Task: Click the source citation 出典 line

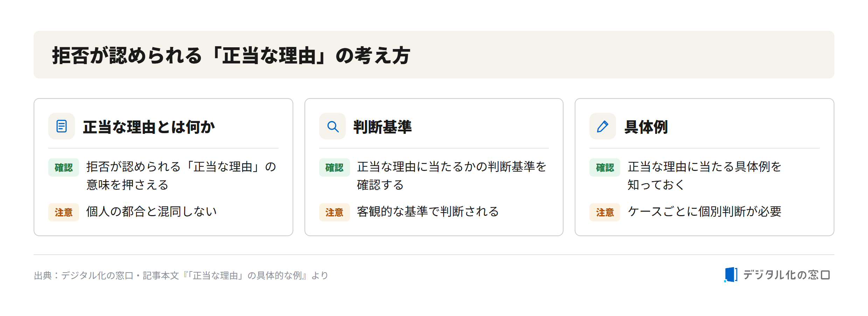Action: point(181,276)
